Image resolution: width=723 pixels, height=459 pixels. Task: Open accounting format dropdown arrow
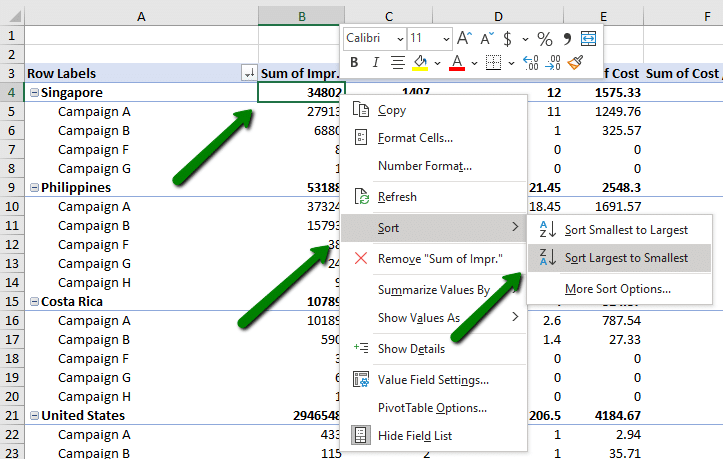click(x=525, y=39)
